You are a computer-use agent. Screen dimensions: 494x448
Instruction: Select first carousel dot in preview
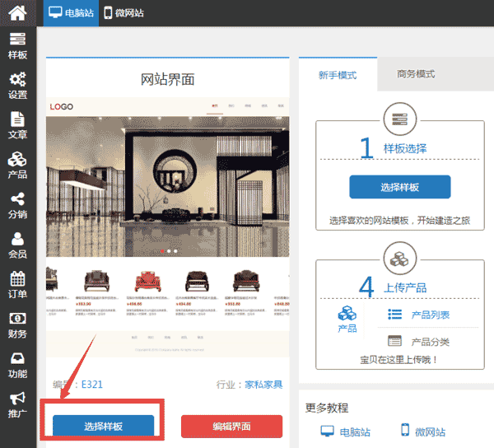[x=162, y=251]
